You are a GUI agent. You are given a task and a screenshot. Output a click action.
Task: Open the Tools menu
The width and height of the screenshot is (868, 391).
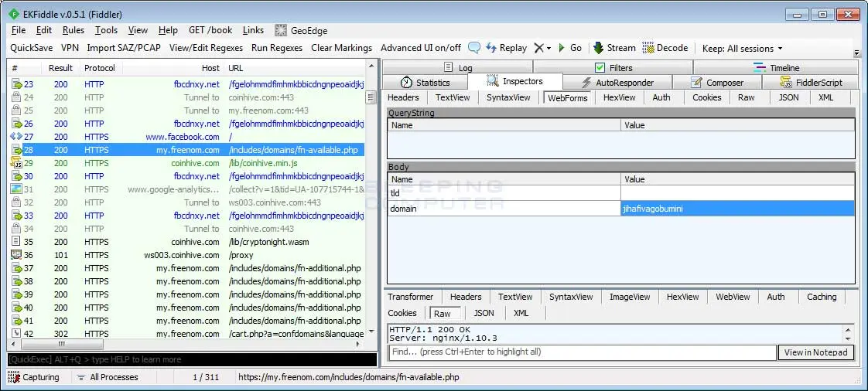pos(106,30)
